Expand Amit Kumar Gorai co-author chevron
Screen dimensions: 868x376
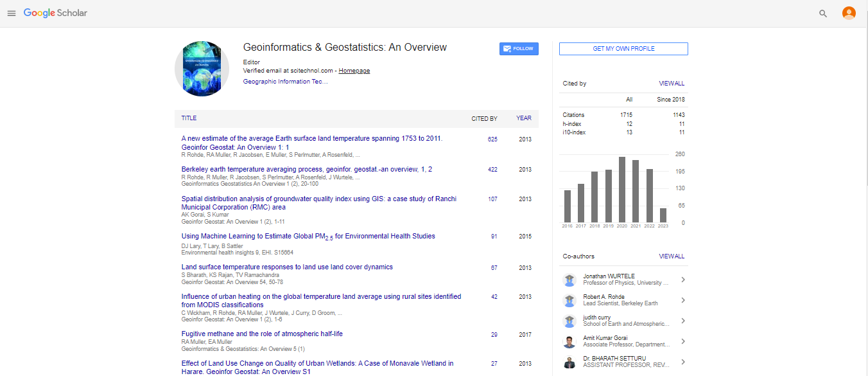(x=683, y=341)
